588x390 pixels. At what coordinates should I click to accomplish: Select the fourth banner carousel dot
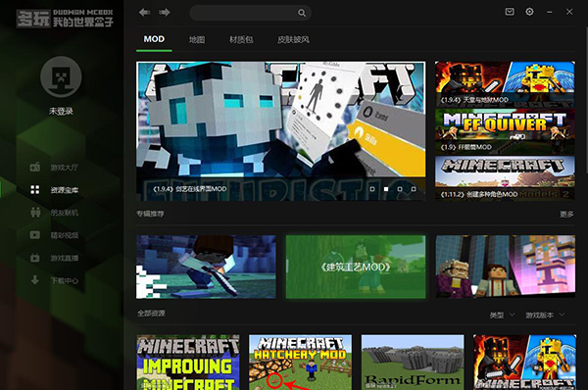click(414, 189)
